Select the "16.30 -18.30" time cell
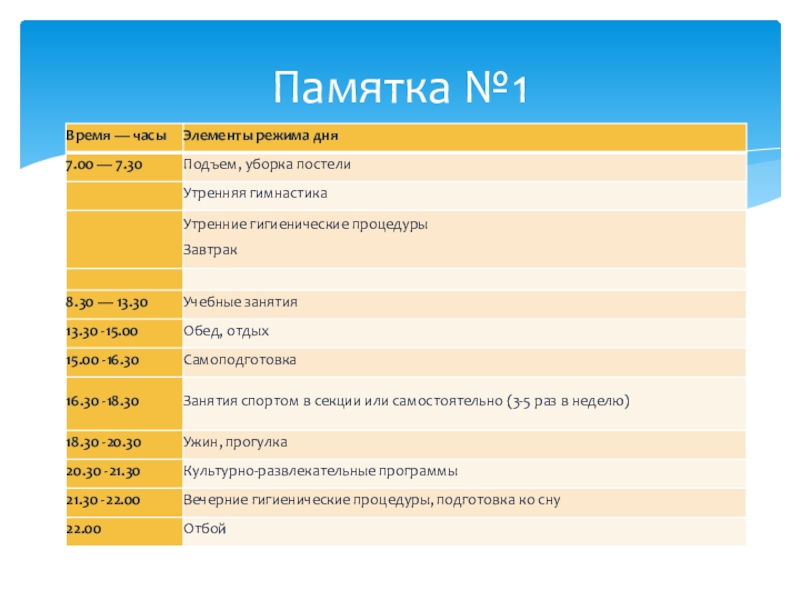The width and height of the screenshot is (800, 600). click(101, 401)
